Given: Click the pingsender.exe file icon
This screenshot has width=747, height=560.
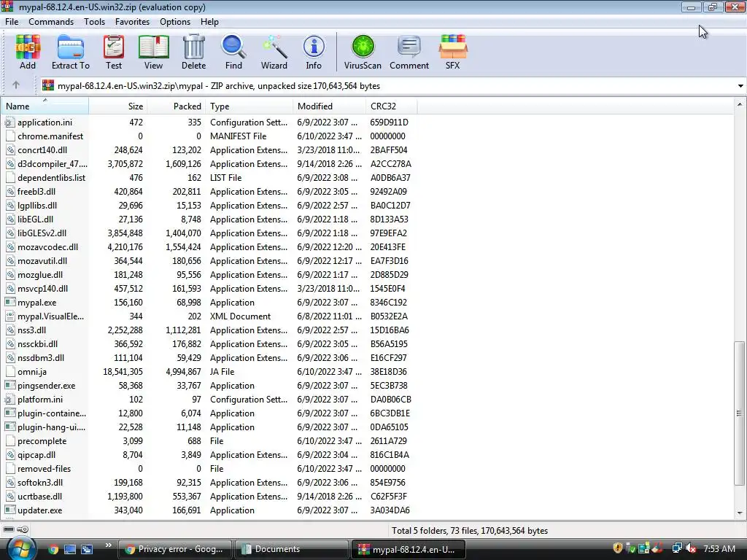Looking at the screenshot, I should pos(10,386).
